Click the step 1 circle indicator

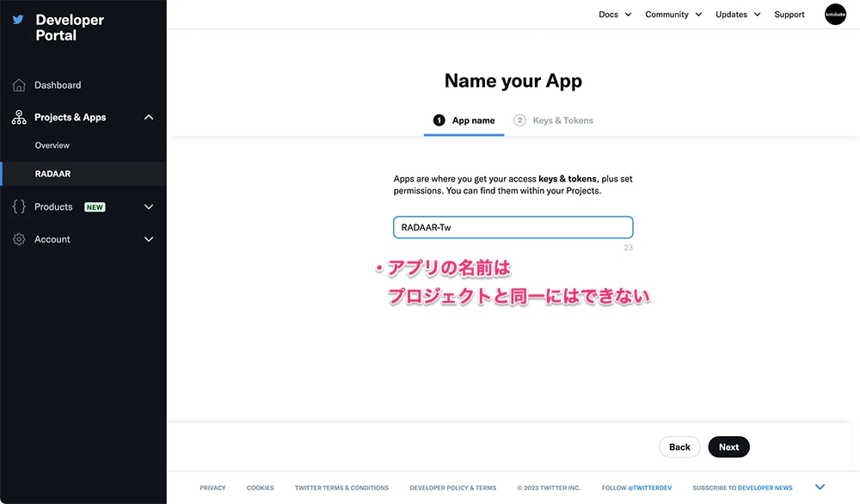439,120
